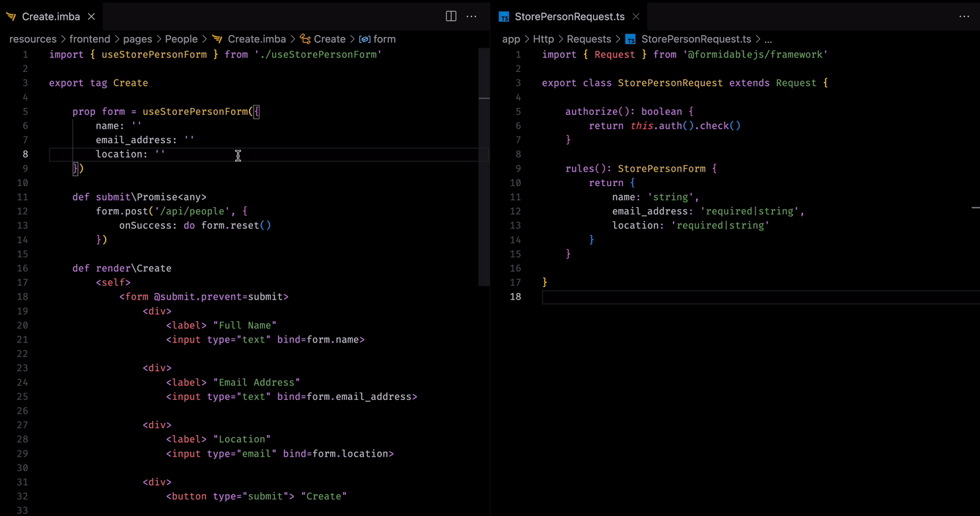Click line number 18 in right editor
Image resolution: width=980 pixels, height=516 pixels.
[515, 297]
